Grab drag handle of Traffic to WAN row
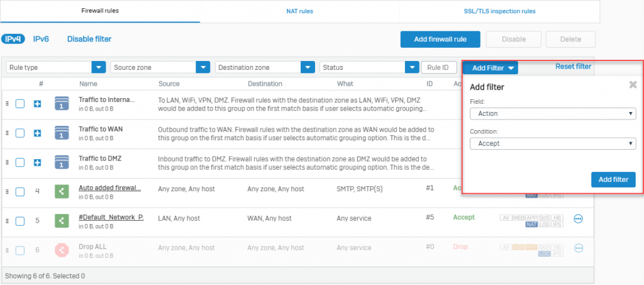The image size is (644, 285). tap(7, 133)
